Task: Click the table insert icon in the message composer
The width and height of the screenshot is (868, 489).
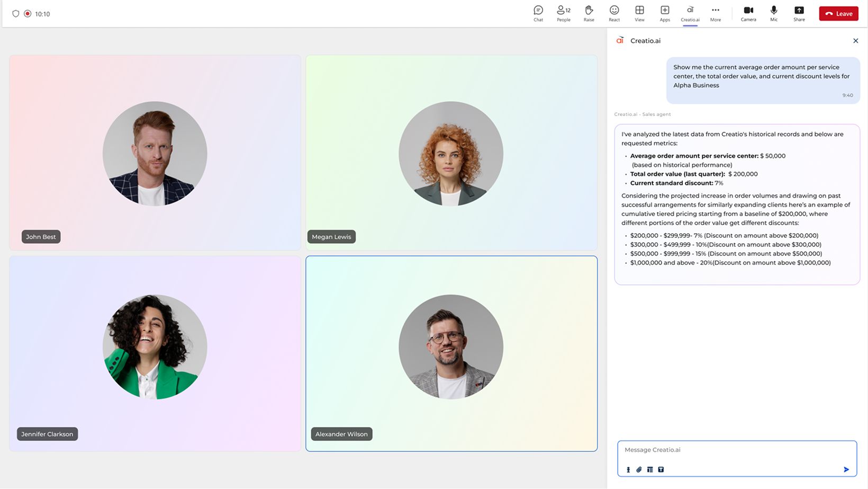Action: 650,469
